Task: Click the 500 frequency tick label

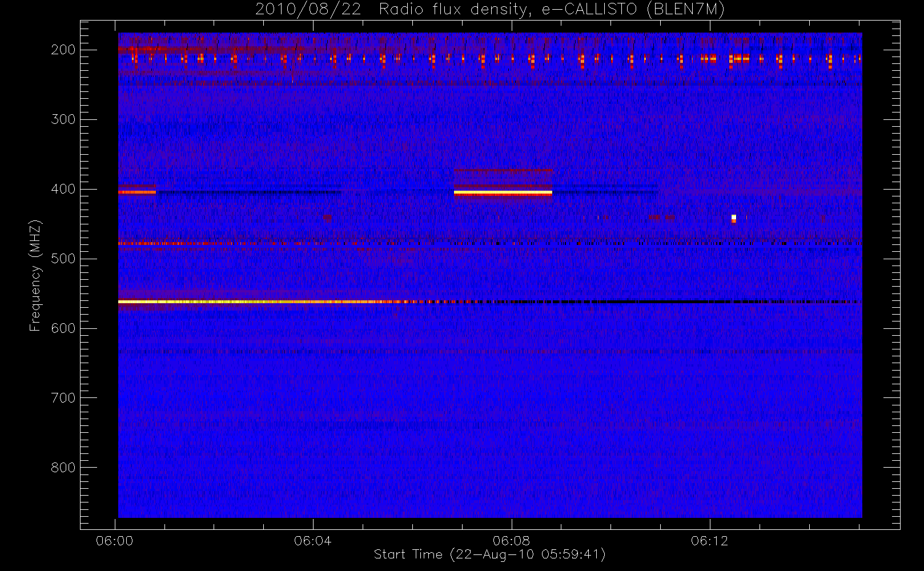Action: pyautogui.click(x=63, y=259)
